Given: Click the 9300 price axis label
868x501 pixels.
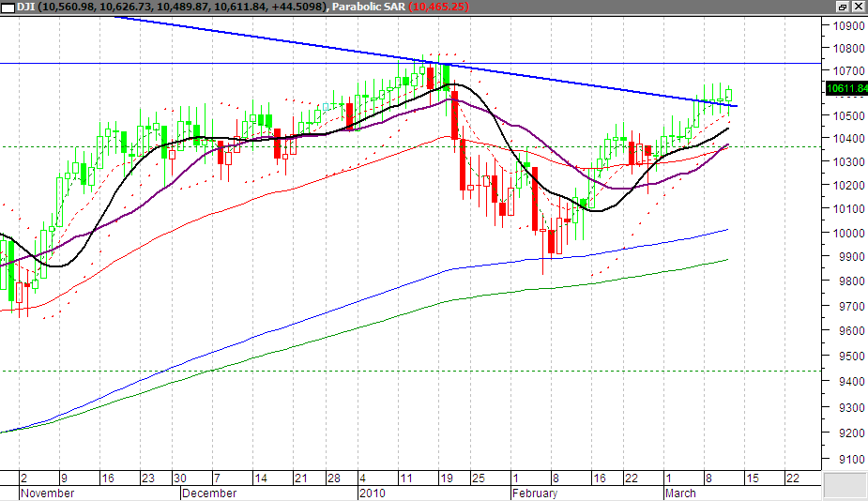Looking at the screenshot, I should (x=851, y=407).
